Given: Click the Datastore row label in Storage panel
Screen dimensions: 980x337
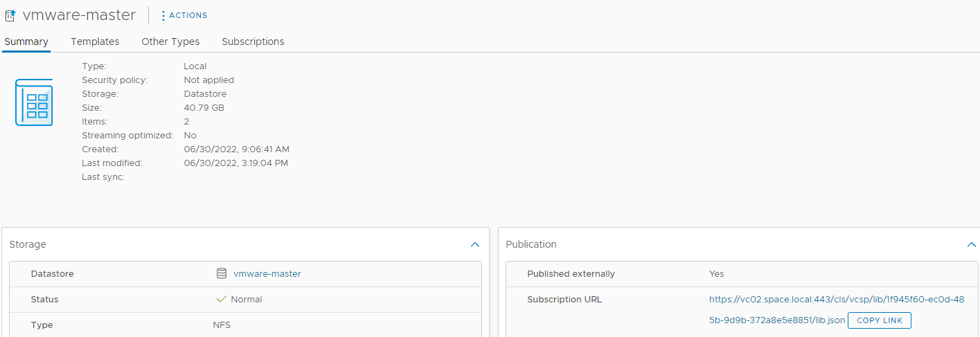Looking at the screenshot, I should click(53, 274).
